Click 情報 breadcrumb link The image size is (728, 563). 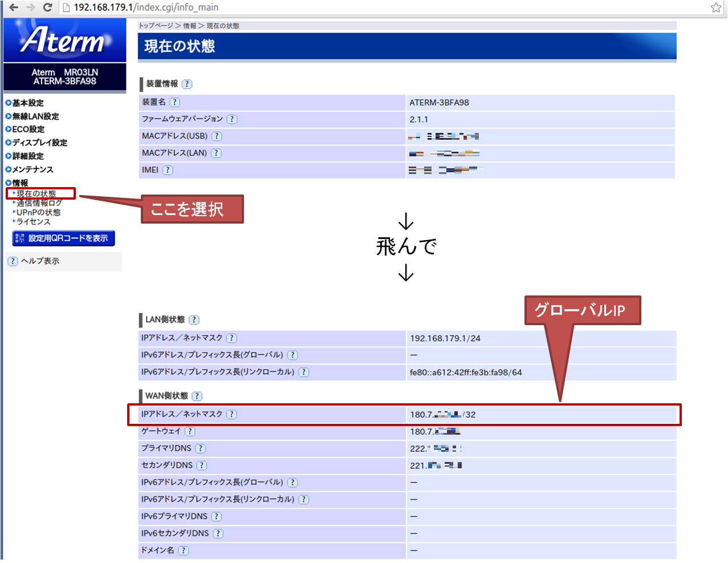point(189,26)
